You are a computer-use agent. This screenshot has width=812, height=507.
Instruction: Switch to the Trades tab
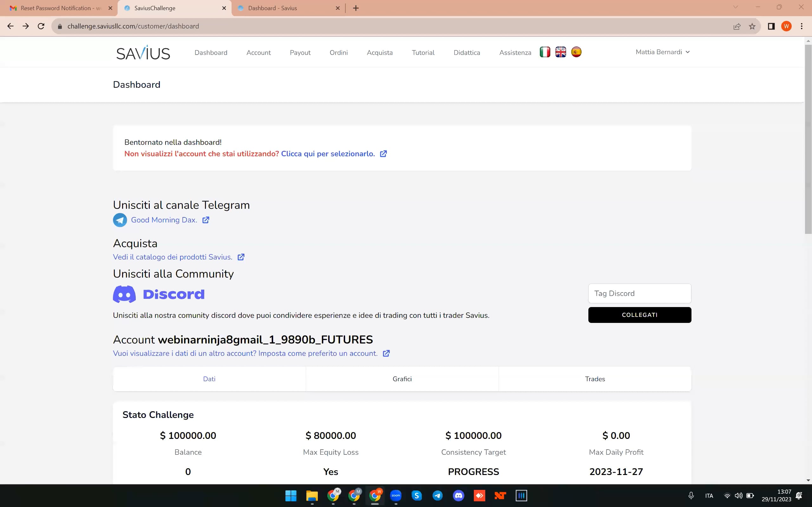point(595,379)
